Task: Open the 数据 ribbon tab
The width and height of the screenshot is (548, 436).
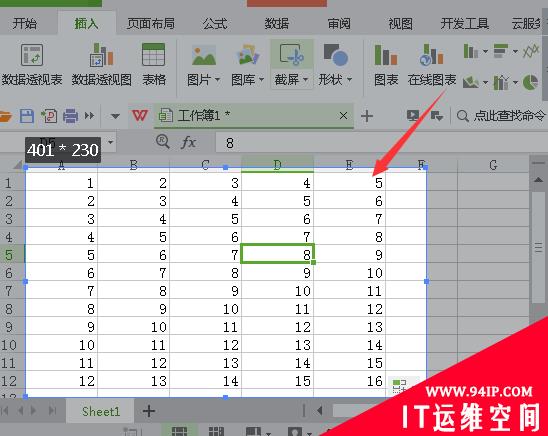Action: tap(276, 24)
